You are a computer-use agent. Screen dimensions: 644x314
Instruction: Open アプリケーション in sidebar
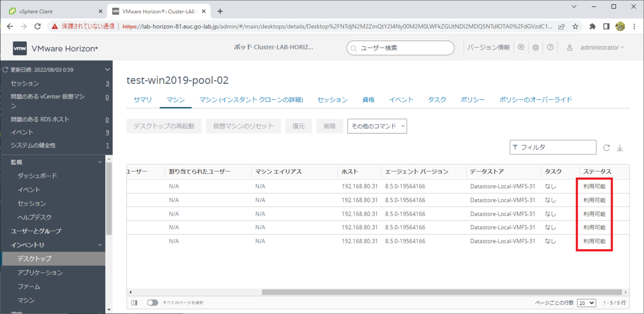40,273
